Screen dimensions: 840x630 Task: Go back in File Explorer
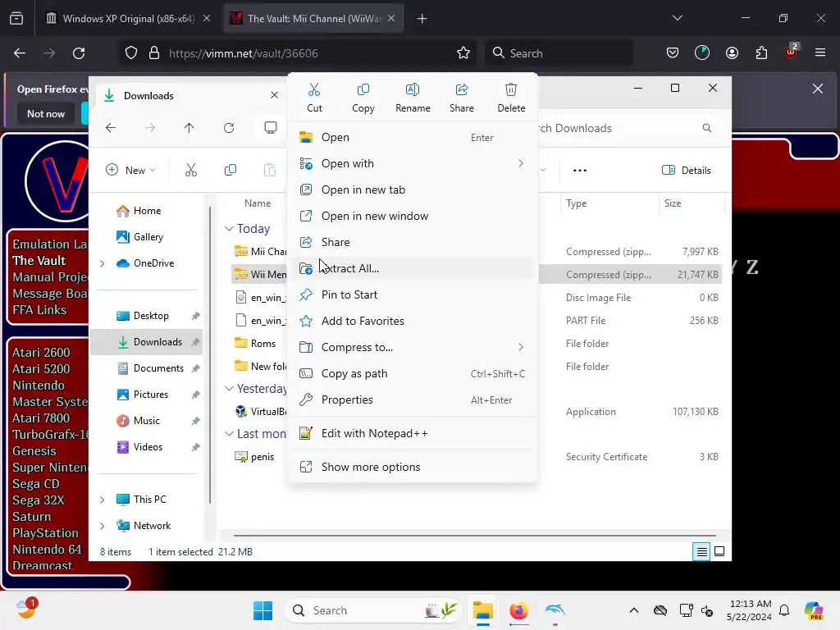point(111,127)
